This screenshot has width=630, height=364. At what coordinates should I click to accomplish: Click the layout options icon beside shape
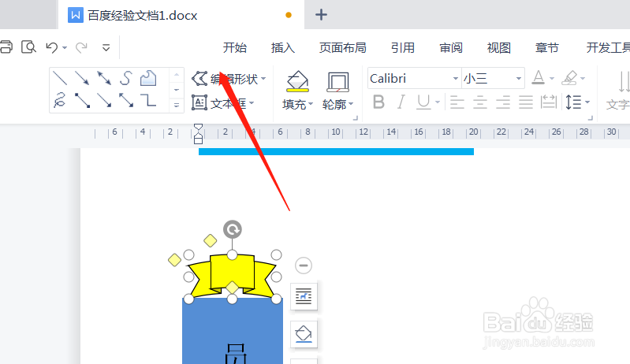click(304, 296)
